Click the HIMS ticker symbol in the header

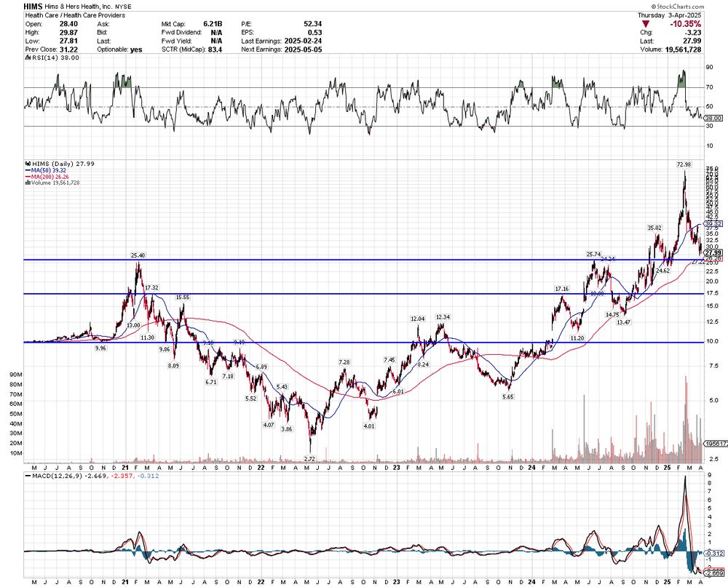coord(33,7)
